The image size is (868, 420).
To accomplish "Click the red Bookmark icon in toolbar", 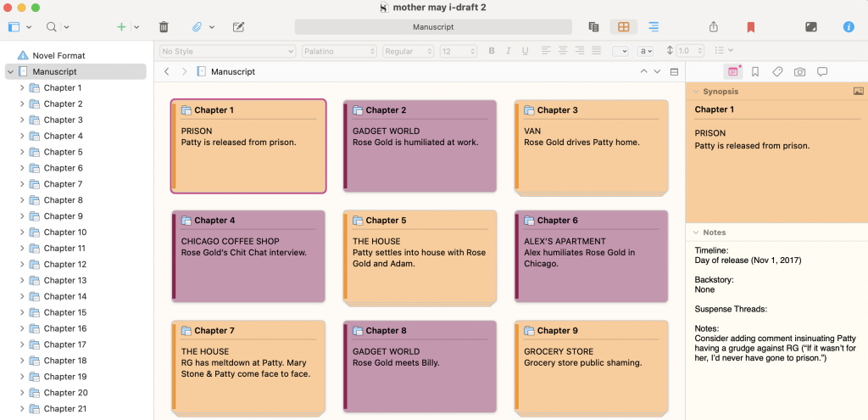I will pos(751,26).
